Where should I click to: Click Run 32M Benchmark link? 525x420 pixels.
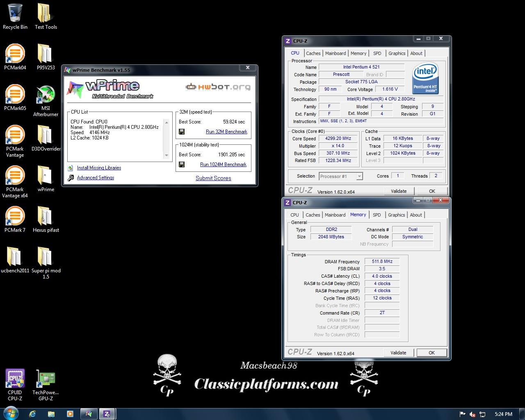tap(226, 132)
